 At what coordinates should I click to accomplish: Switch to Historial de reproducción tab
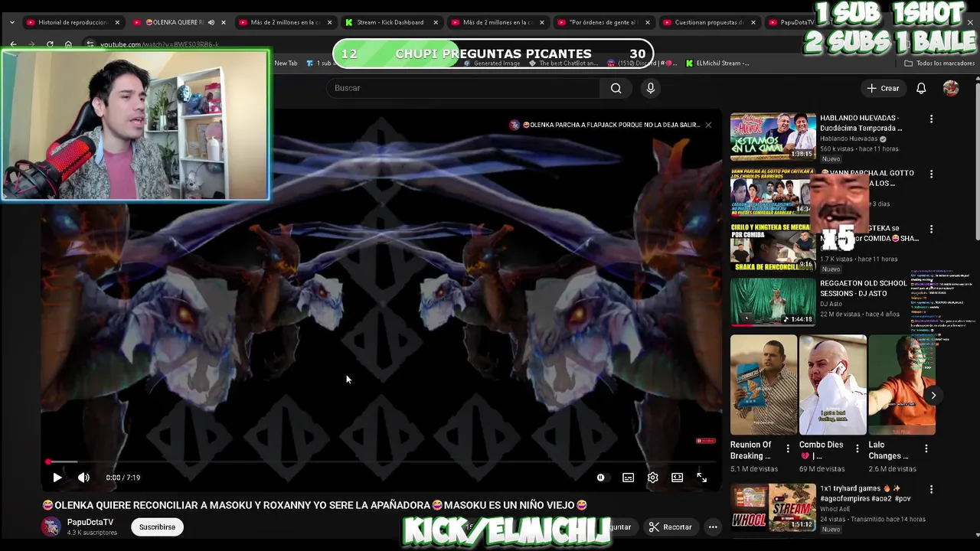tap(73, 22)
